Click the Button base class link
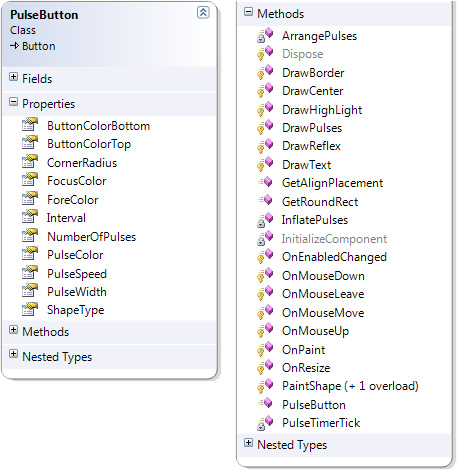457x470 pixels. [39, 46]
